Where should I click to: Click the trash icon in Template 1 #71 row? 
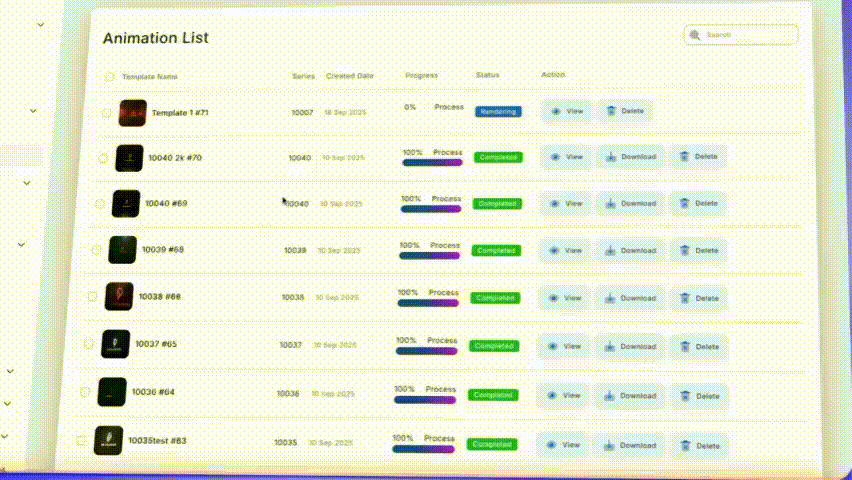pos(611,111)
